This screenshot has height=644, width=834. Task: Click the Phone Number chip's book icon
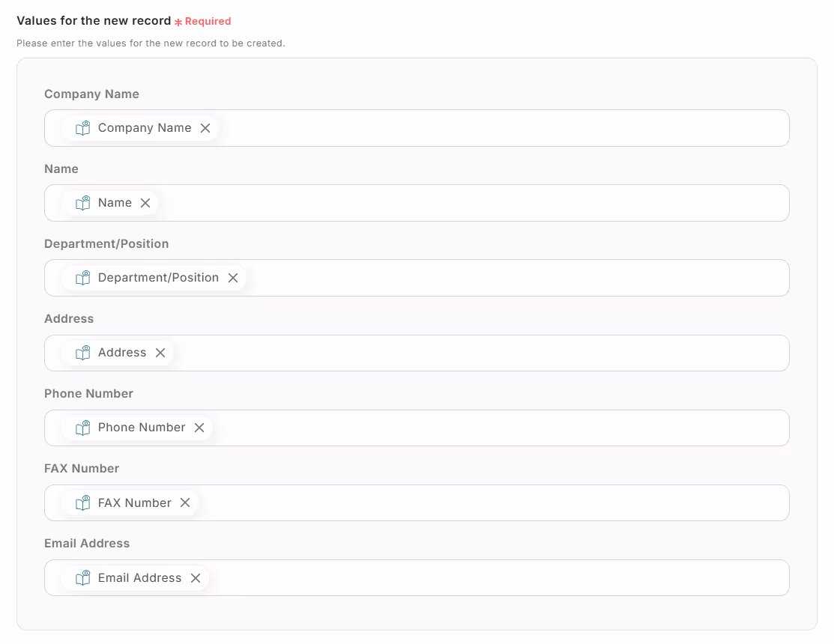click(83, 428)
